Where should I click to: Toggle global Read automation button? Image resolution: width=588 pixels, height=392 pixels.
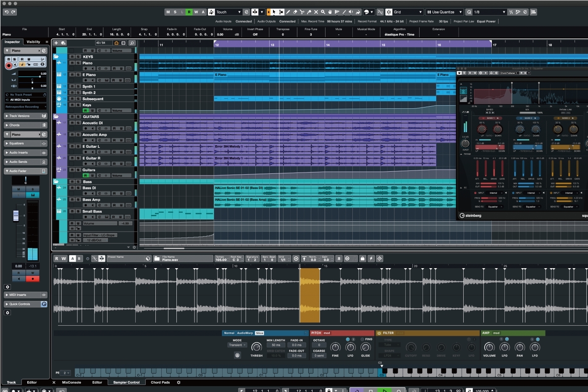click(x=189, y=12)
